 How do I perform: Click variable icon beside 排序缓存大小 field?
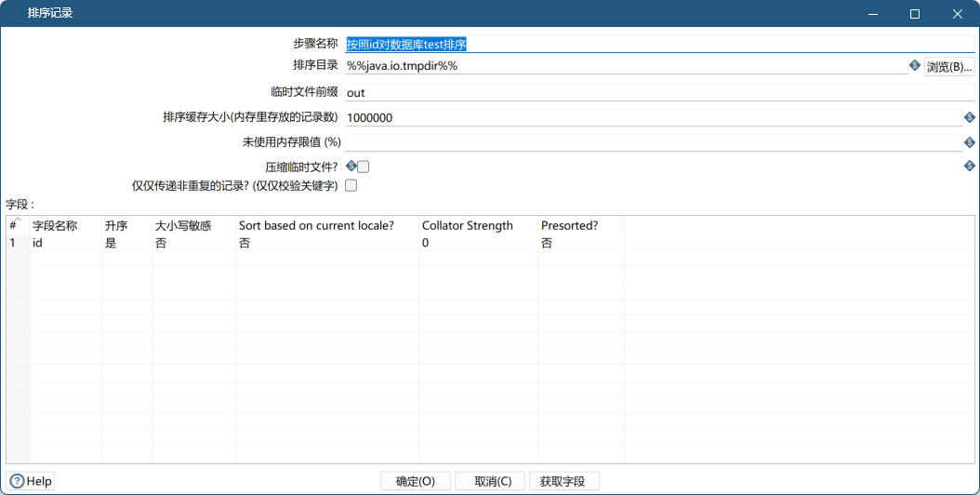click(x=969, y=118)
